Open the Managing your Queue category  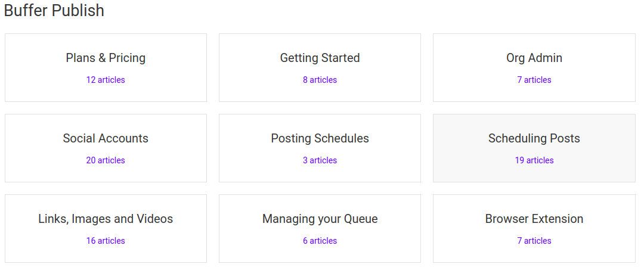pyautogui.click(x=320, y=219)
